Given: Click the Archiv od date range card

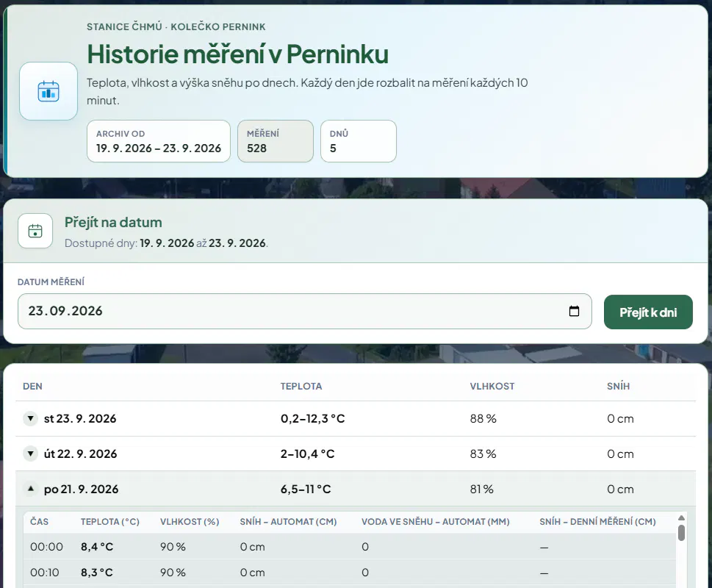Looking at the screenshot, I should (x=159, y=141).
